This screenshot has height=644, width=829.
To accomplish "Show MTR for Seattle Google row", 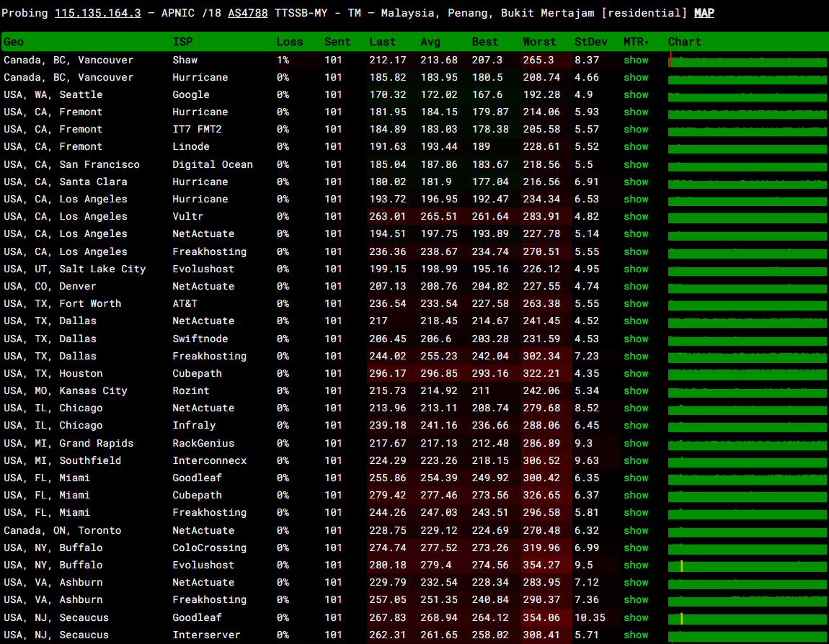I will (636, 95).
